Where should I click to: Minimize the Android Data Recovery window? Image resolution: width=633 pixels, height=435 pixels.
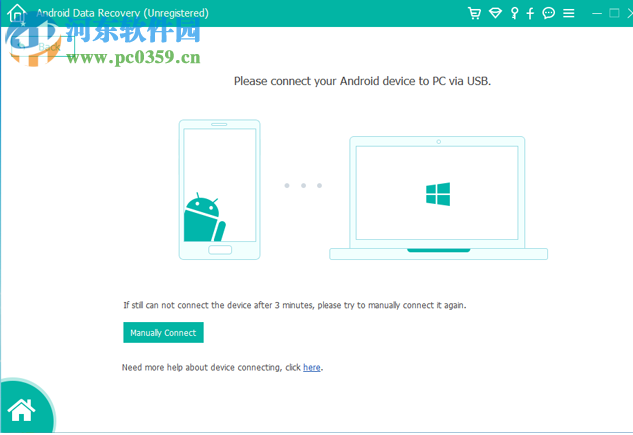pos(597,13)
